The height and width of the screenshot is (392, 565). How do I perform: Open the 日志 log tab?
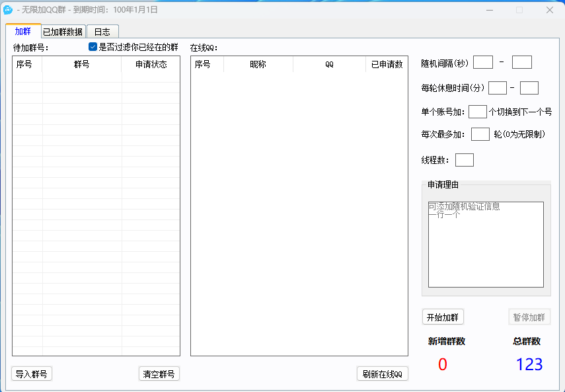[x=102, y=32]
